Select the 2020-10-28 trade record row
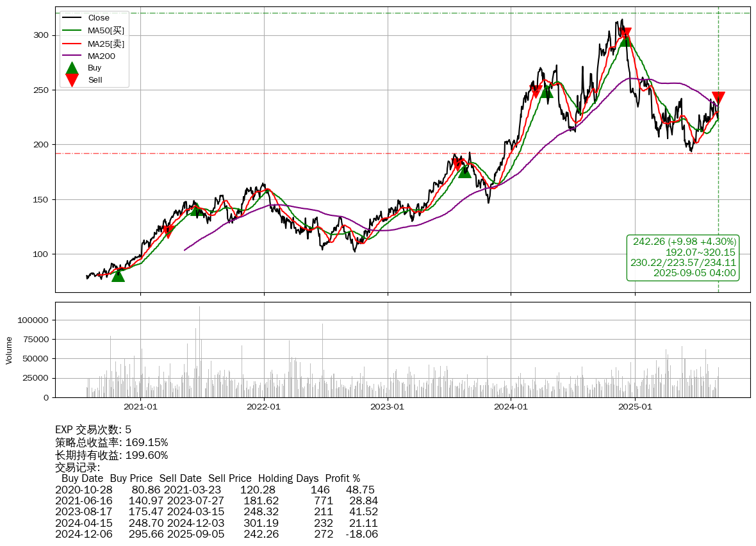 click(x=215, y=490)
